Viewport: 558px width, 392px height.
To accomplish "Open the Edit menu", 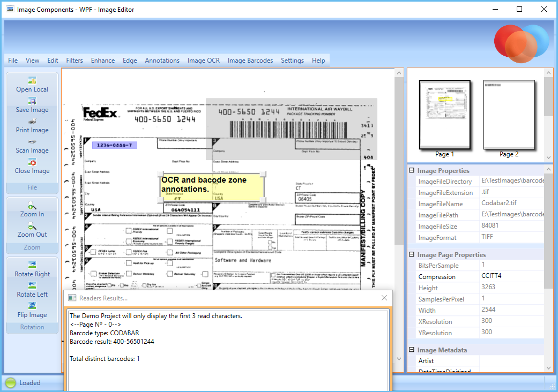I will (x=53, y=61).
